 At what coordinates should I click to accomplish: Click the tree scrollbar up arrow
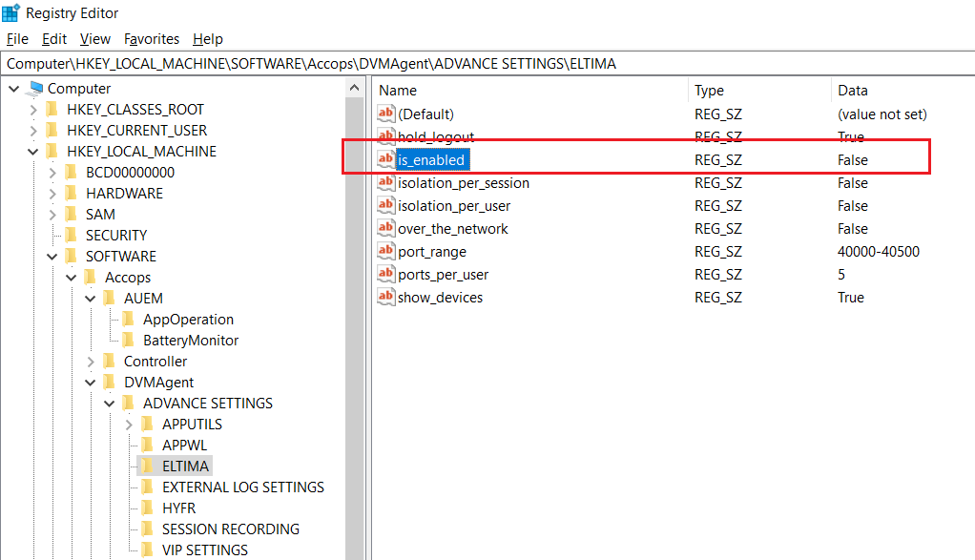click(355, 89)
